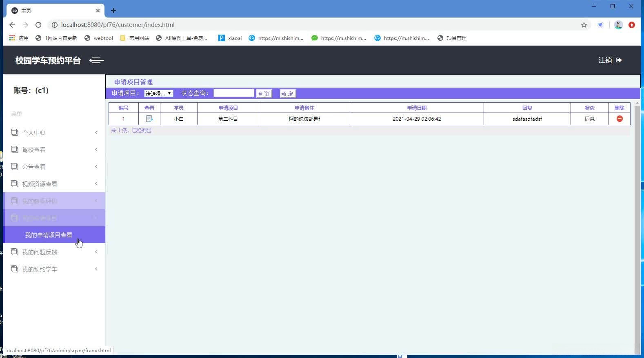Toggle the sidebar collapse icon
This screenshot has width=644, height=358.
[x=96, y=60]
